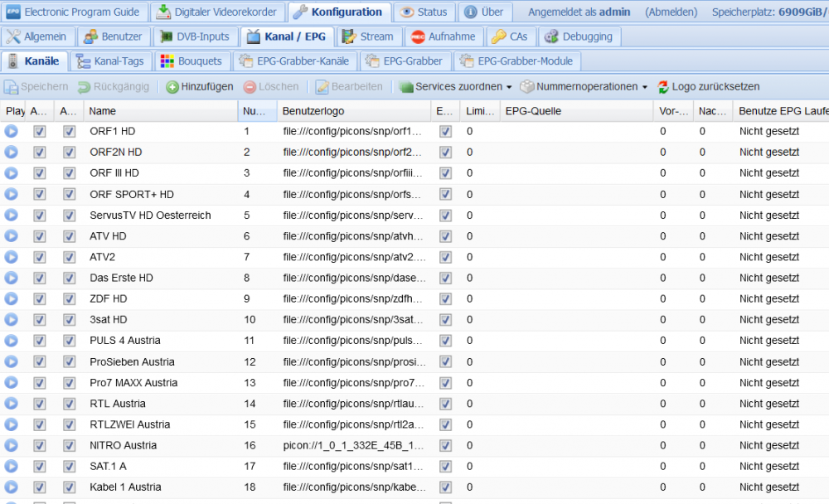Viewport: 829px width, 504px height.
Task: Play PULS 4 Austria channel
Action: tap(11, 341)
